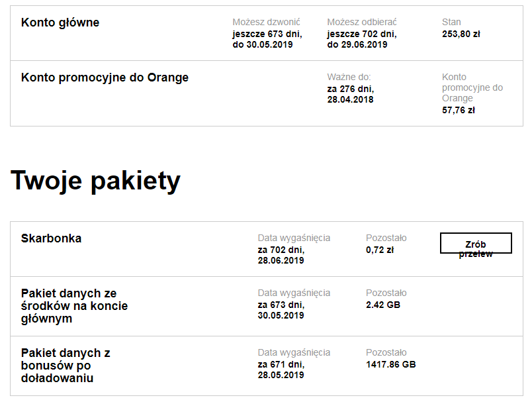Click the Skarbonka expiry date 28.06.2019
The height and width of the screenshot is (402, 532).
pyautogui.click(x=281, y=260)
